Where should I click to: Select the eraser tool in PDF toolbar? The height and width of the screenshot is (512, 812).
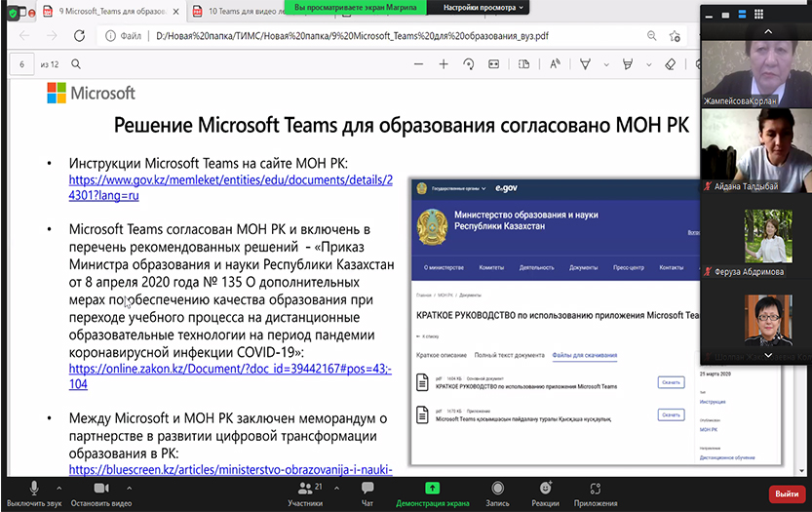click(670, 64)
